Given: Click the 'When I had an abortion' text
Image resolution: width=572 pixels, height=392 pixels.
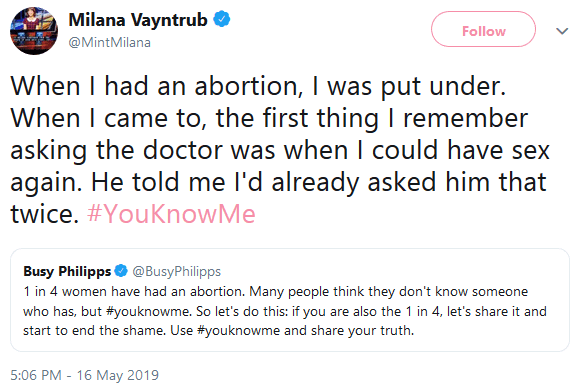Looking at the screenshot, I should point(154,87).
